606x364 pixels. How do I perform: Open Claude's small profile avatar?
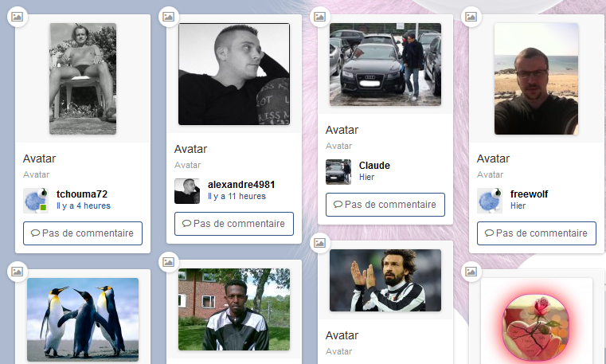coord(338,172)
